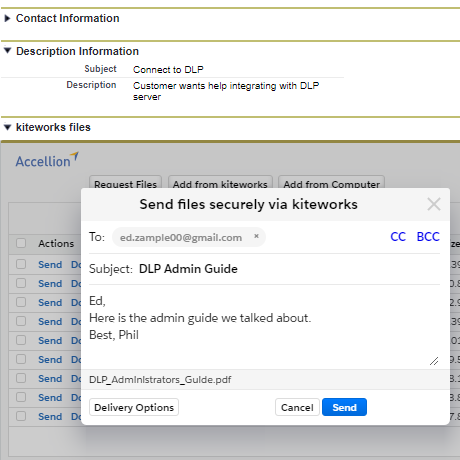This screenshot has height=460, width=460.
Task: Add a CC recipient
Action: click(398, 237)
